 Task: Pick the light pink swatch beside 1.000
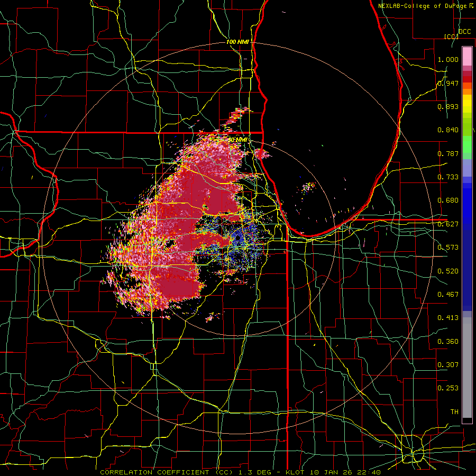click(467, 56)
